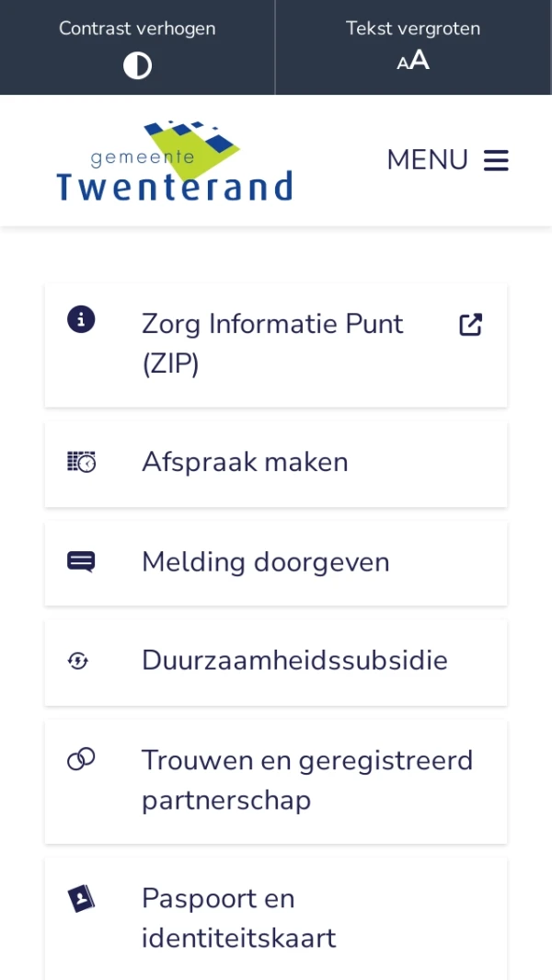Click the passport booklet icon
Viewport: 552px width, 980px height.
[x=81, y=899]
